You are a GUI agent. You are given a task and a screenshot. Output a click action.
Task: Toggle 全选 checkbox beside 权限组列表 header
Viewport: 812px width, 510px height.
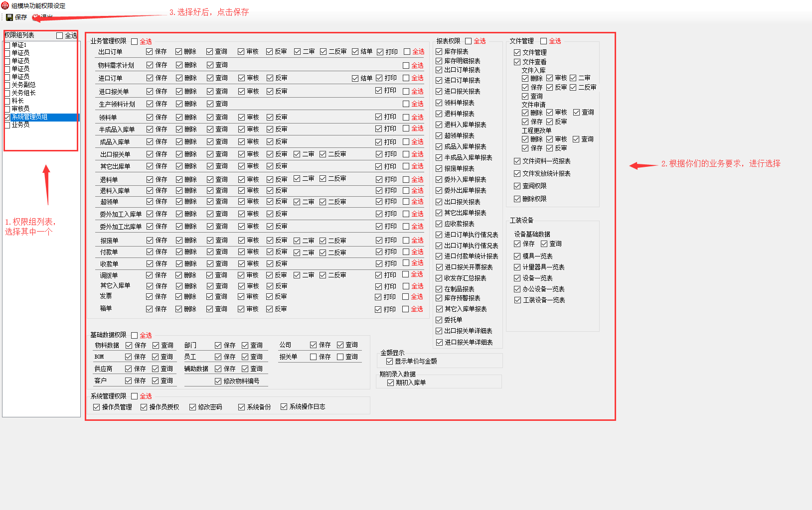click(60, 35)
